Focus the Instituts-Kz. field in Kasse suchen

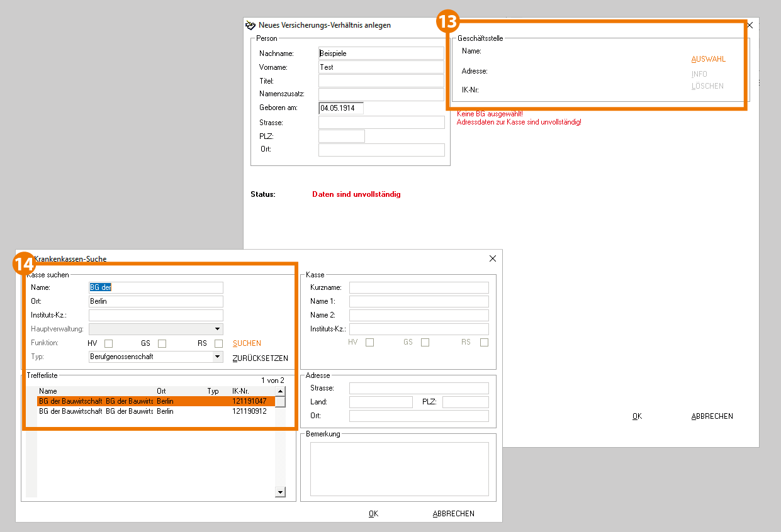click(155, 315)
